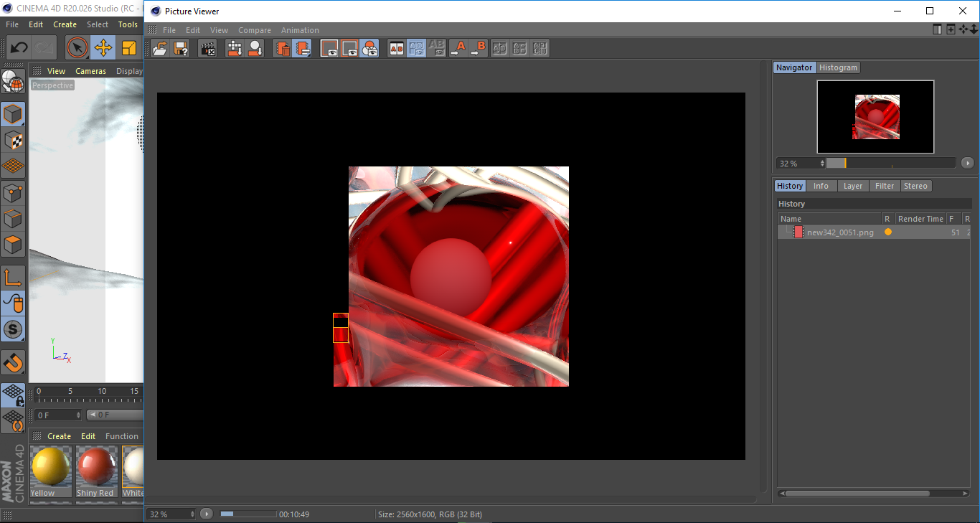Toggle the single-pass display icon
This screenshot has width=980, height=523.
(x=349, y=49)
